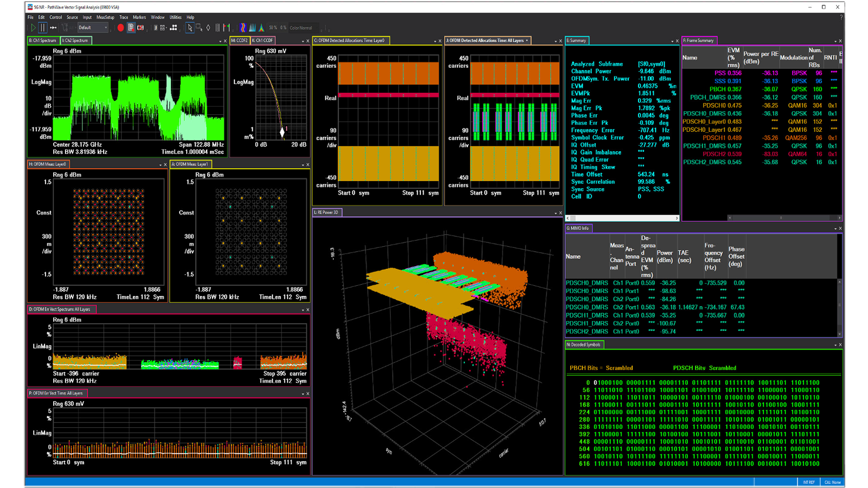
Task: Select the Ch1 CCDF tab
Action: [264, 41]
